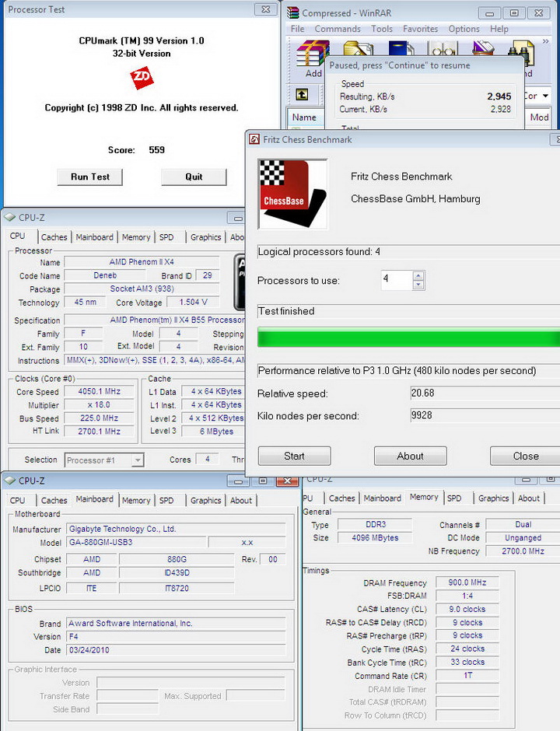The width and height of the screenshot is (560, 731).
Task: Switch to Caches tab in top CPU-Z
Action: tap(54, 237)
